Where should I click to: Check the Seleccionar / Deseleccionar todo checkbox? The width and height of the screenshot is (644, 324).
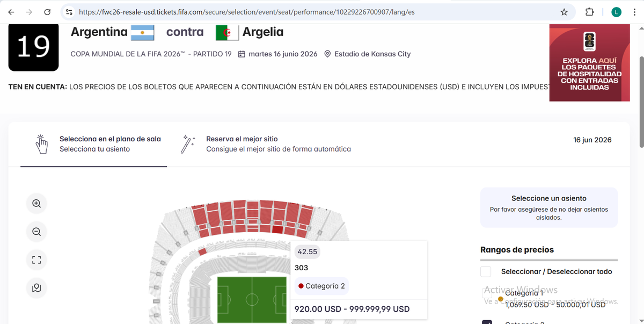[x=486, y=271]
